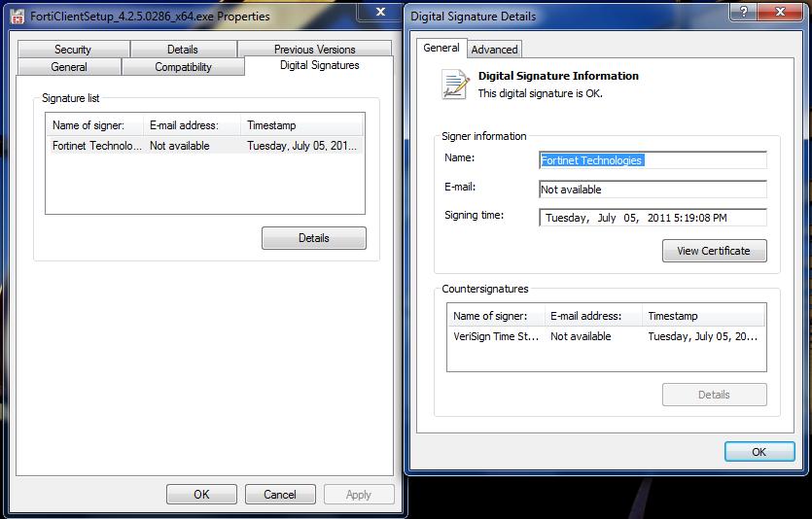Select the General tab in Digital Signature Details
812x519 pixels.
(x=441, y=49)
